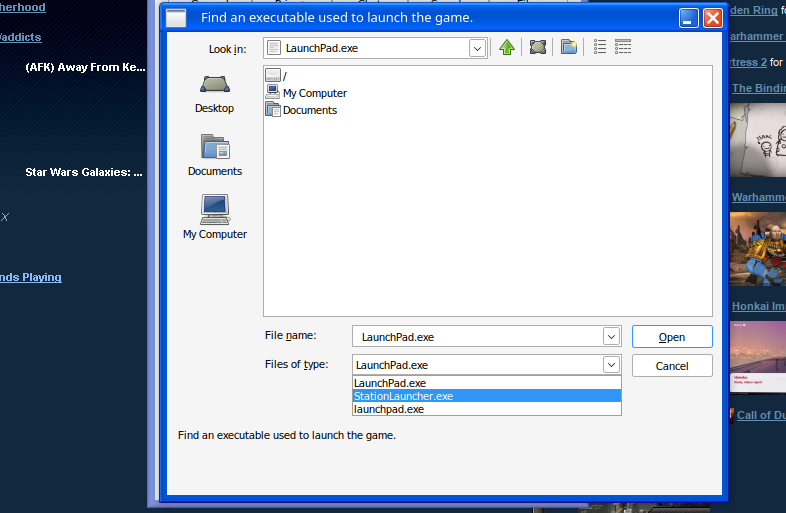Minimize the file dialog window
This screenshot has width=786, height=513.
(688, 18)
